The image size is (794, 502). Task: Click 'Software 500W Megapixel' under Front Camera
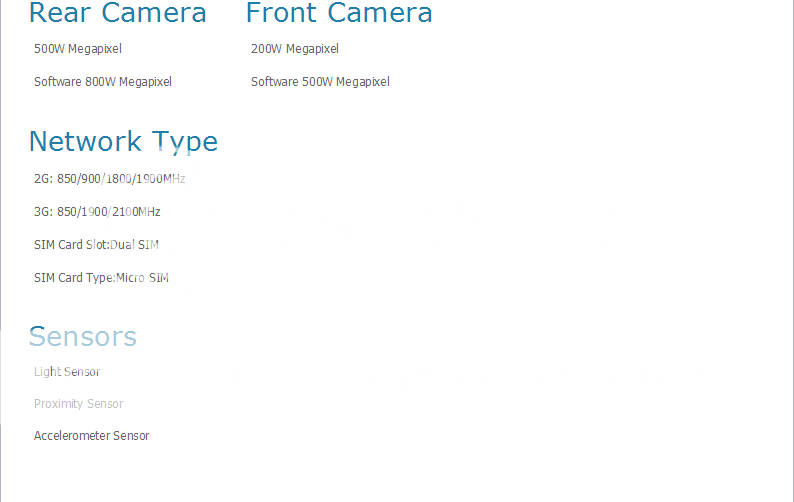click(x=320, y=82)
